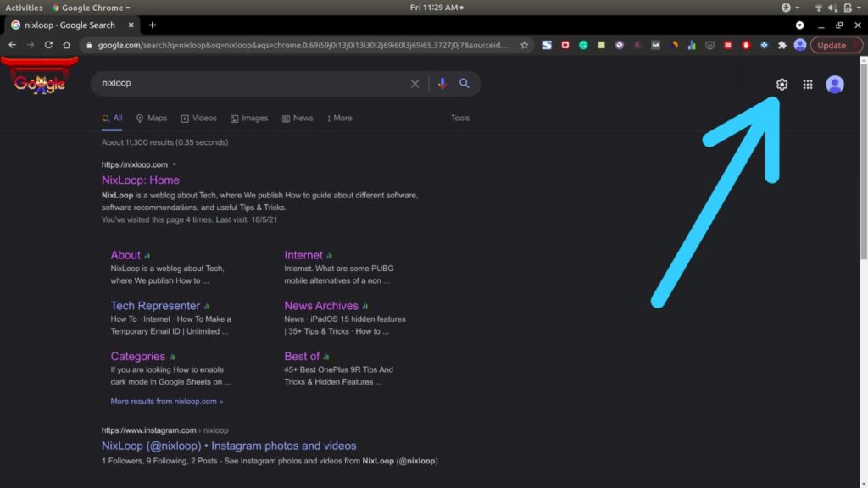The image size is (868, 488).
Task: Open the search magnifier icon
Action: pyautogui.click(x=465, y=83)
